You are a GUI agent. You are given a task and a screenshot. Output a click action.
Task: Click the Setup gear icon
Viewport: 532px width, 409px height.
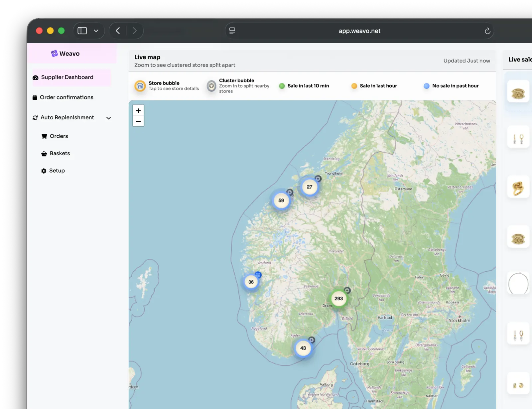coord(44,171)
